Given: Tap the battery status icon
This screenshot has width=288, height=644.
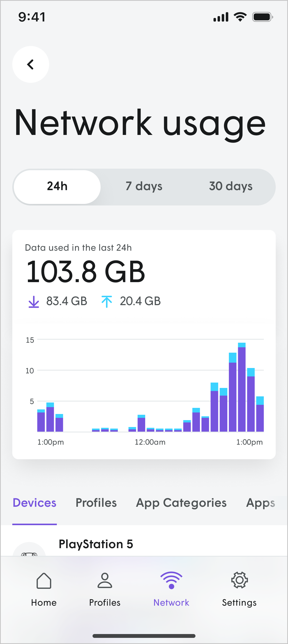Looking at the screenshot, I should (x=262, y=17).
